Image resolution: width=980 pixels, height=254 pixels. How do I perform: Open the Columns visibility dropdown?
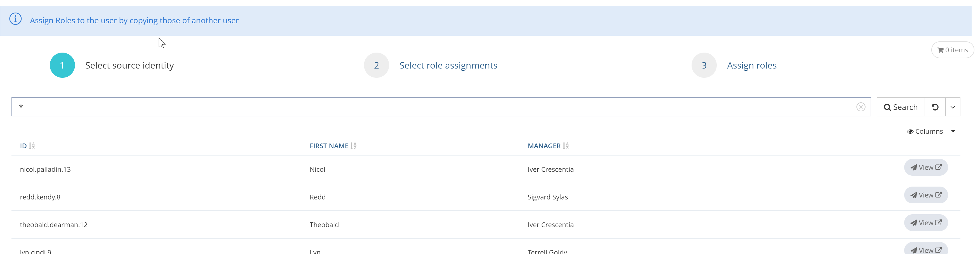click(930, 131)
